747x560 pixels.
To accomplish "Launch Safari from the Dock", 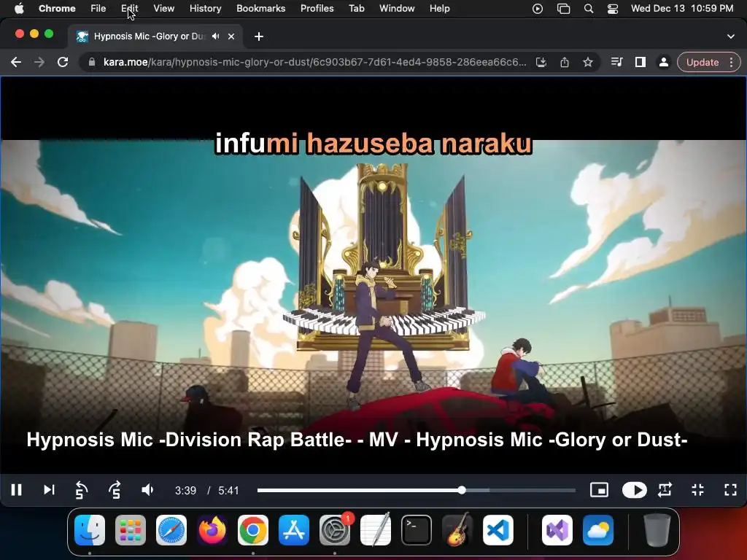I will [171, 530].
